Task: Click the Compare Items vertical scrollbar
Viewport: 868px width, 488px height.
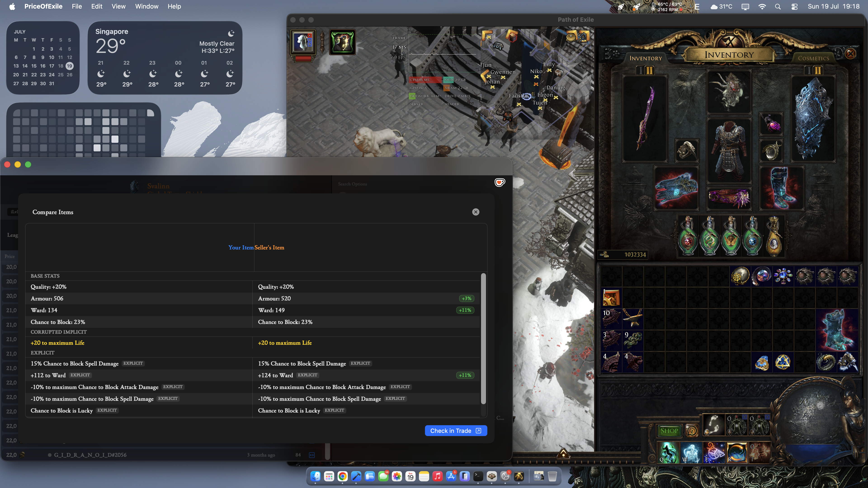Action: tap(483, 338)
